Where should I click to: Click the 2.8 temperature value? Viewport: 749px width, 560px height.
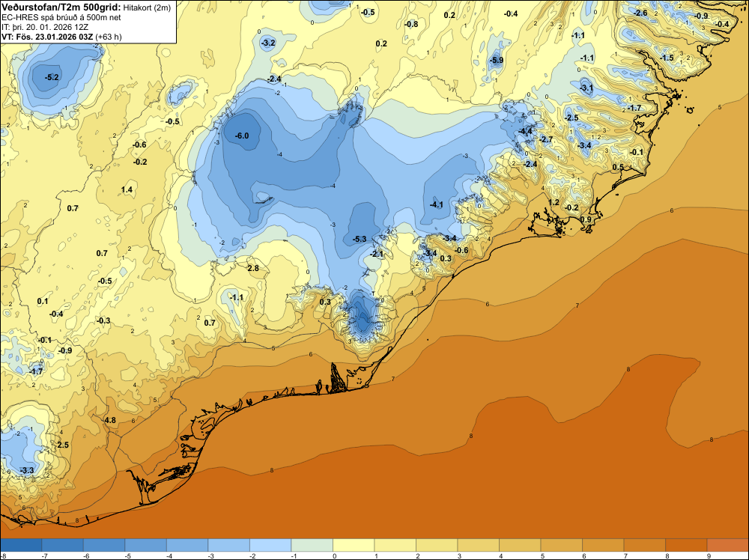point(253,268)
